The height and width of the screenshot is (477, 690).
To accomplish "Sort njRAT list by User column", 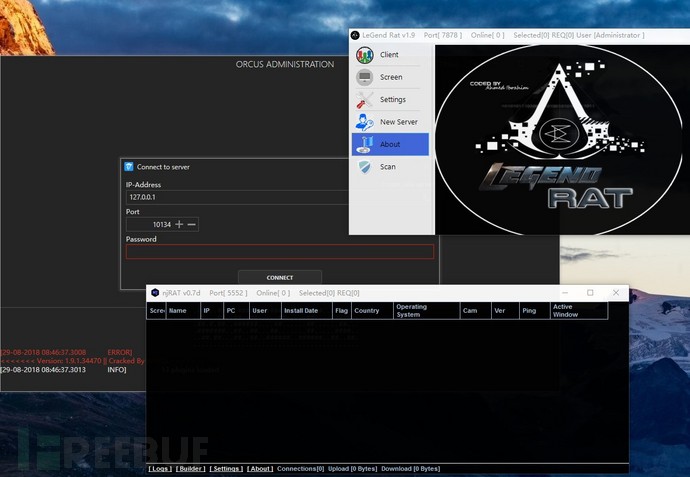I will tap(265, 311).
